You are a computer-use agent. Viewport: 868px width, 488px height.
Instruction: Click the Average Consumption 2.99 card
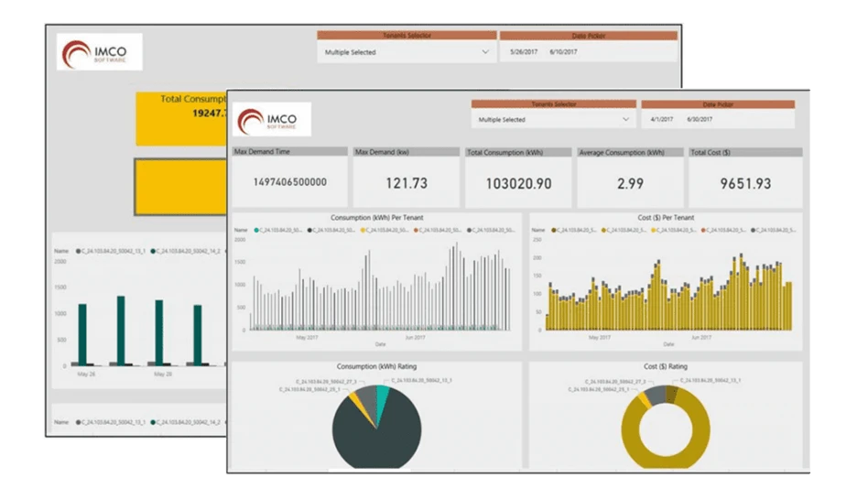pos(630,182)
